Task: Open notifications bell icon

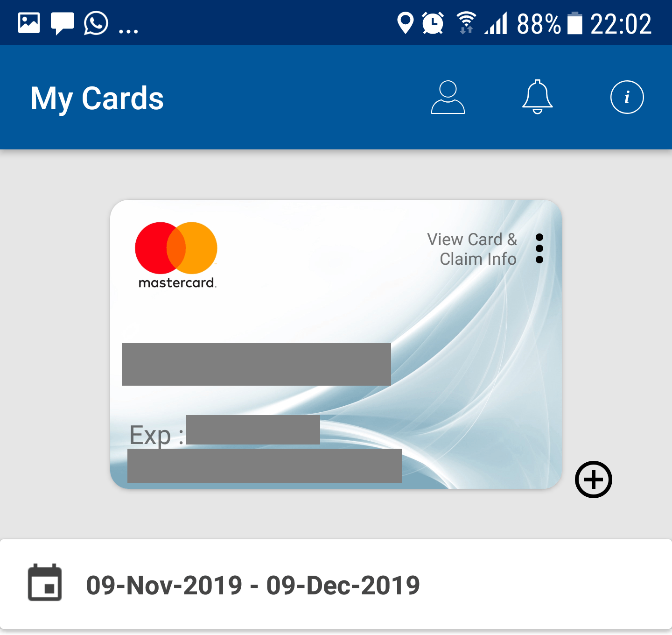Action: pos(537,97)
